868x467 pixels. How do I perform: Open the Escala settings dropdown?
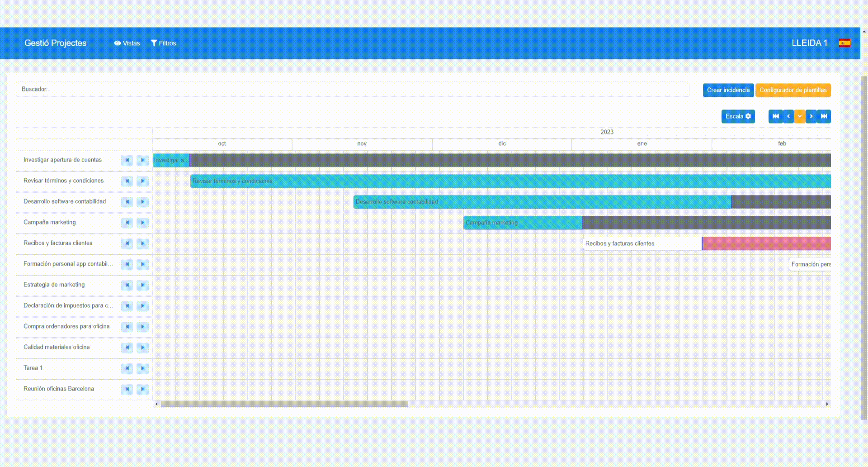coord(738,116)
